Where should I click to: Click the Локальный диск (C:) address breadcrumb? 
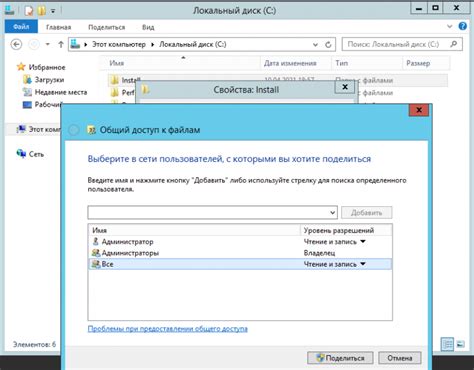click(x=192, y=44)
